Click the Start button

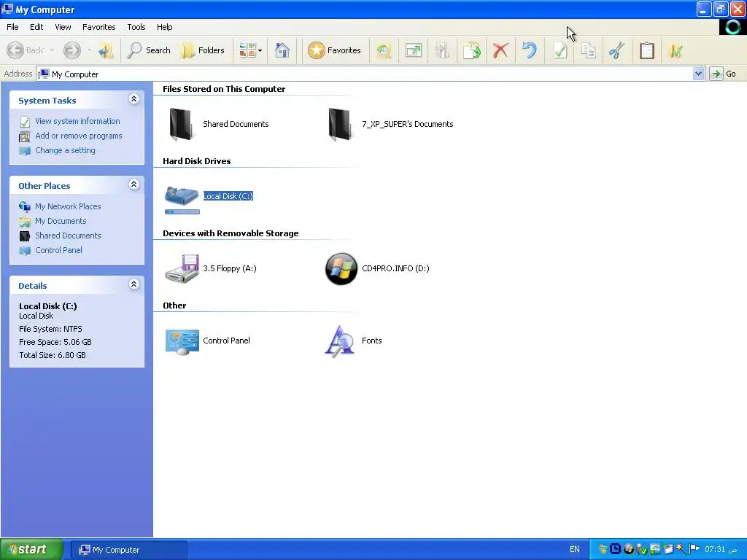coord(31,550)
